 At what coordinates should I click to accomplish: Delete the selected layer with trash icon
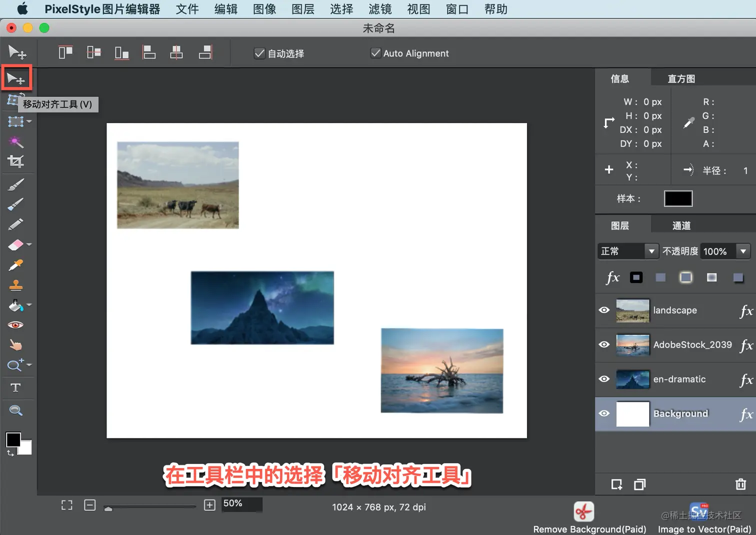click(740, 484)
